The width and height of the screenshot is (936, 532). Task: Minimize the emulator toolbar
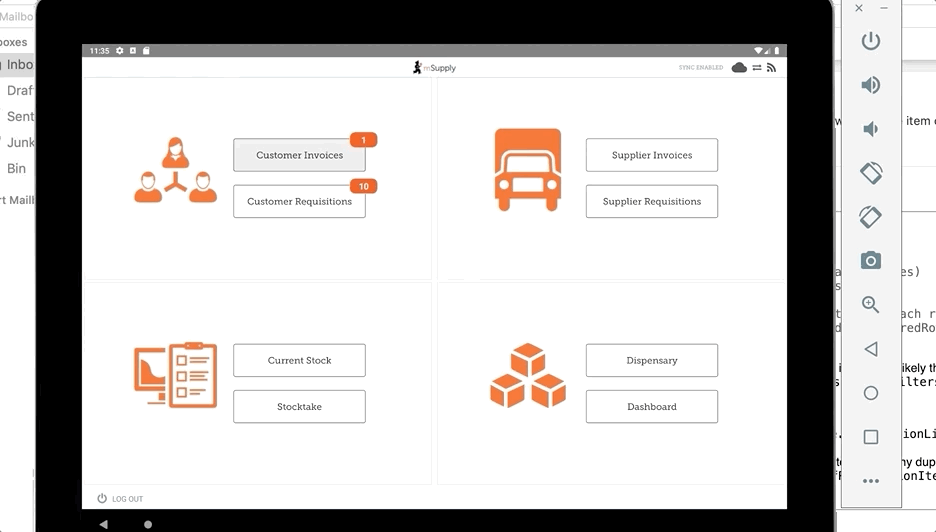click(884, 8)
